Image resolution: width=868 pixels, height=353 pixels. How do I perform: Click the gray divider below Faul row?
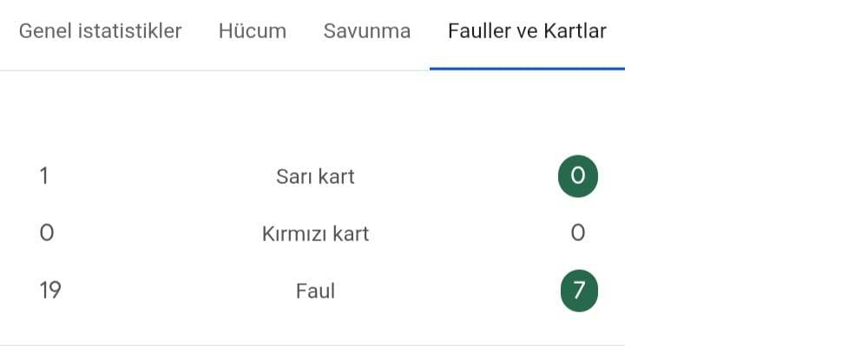pos(312,345)
